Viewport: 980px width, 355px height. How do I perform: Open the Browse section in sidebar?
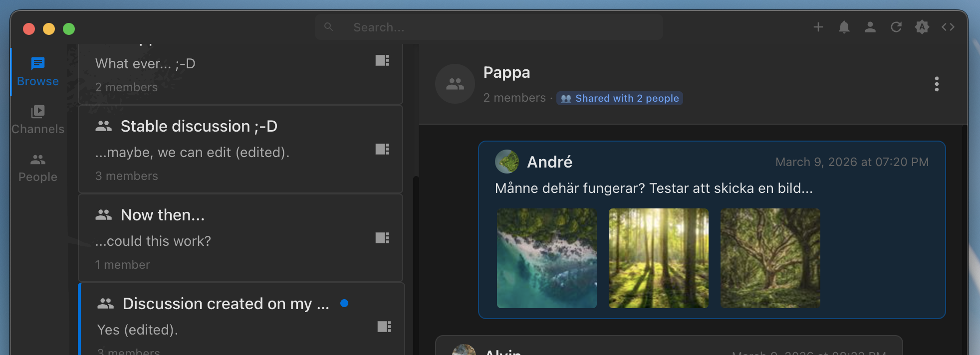click(x=38, y=72)
